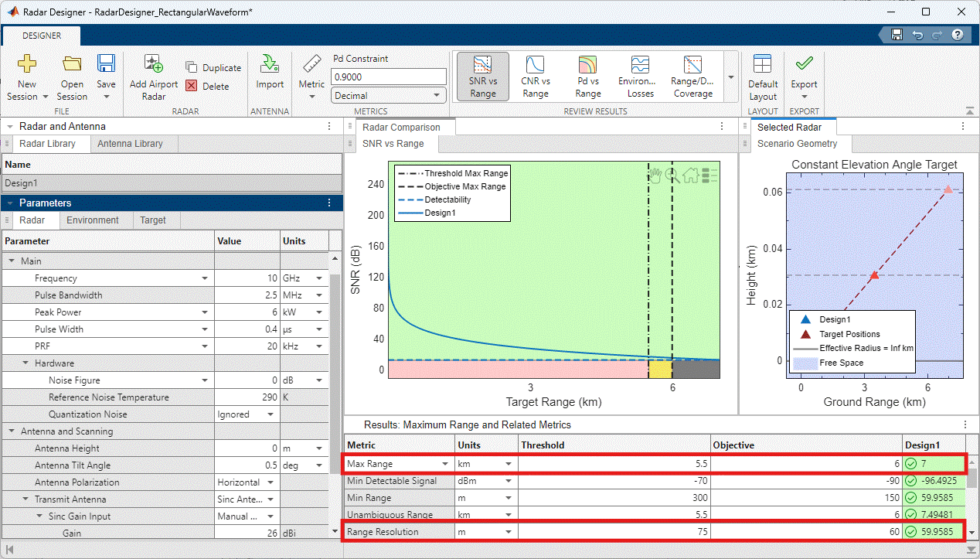Click the Duplicate radar button

[x=213, y=68]
